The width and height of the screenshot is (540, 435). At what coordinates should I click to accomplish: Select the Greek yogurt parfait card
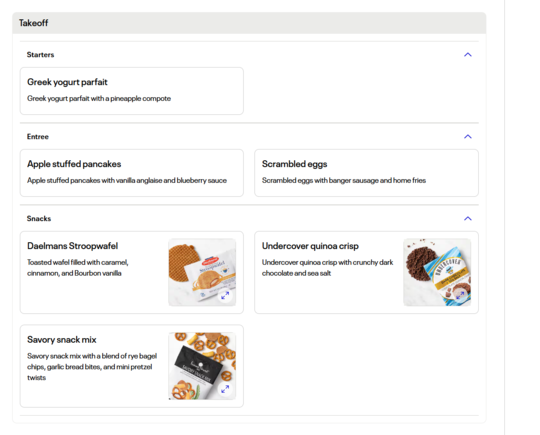(132, 91)
